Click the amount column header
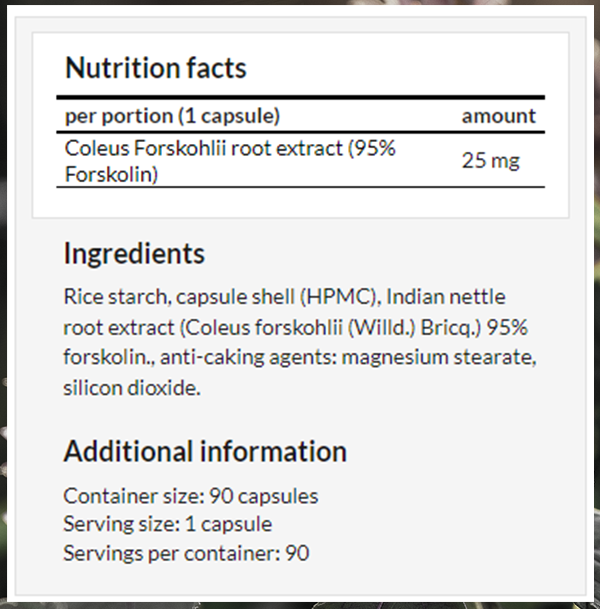 (x=499, y=116)
